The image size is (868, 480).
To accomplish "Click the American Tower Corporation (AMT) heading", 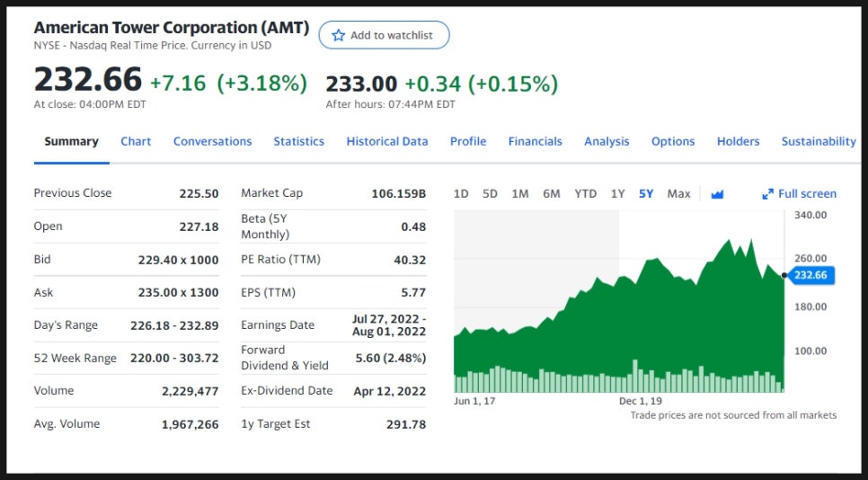I will pyautogui.click(x=172, y=27).
